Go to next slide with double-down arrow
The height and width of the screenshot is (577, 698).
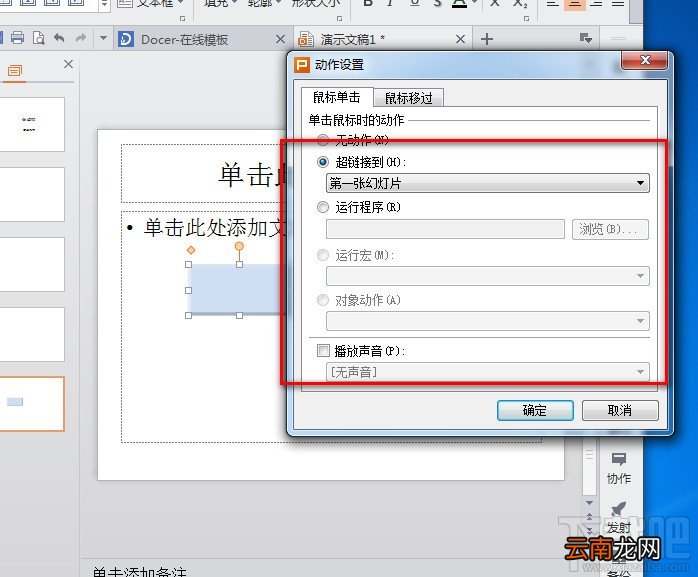pos(589,530)
